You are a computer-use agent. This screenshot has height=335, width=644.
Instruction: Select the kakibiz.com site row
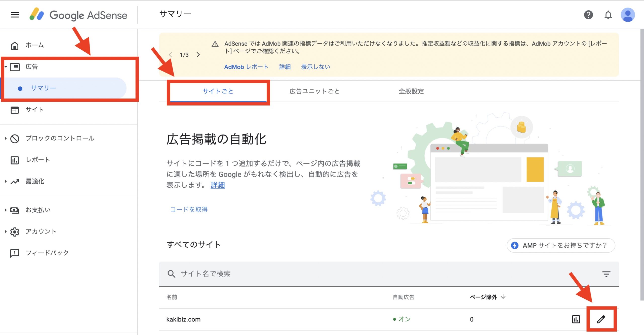[389, 319]
